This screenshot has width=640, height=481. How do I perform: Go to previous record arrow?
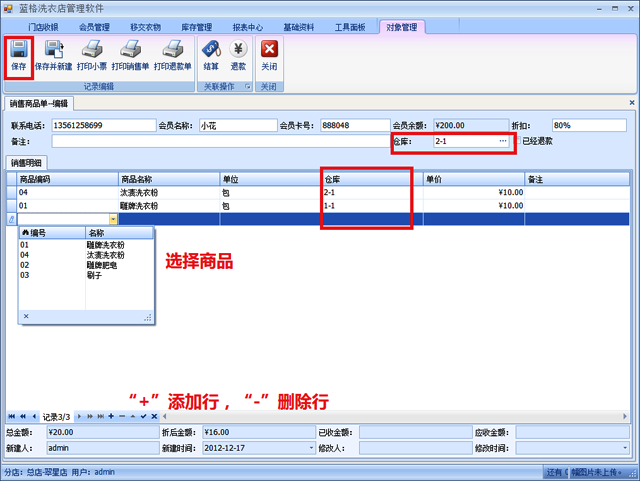tap(34, 416)
